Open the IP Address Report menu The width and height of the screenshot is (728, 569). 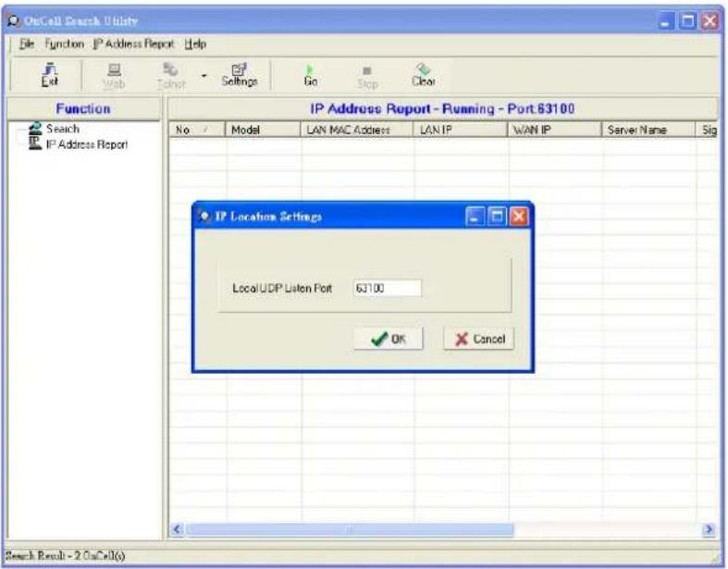tap(133, 43)
